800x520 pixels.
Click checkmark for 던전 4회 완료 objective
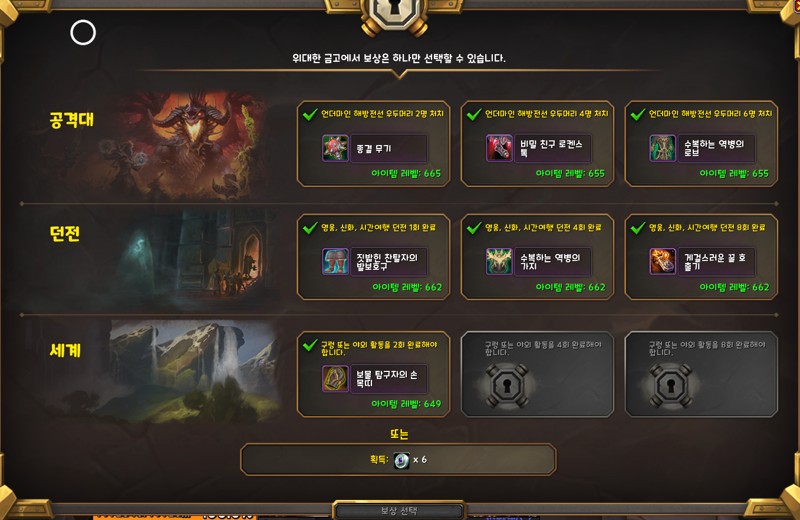474,228
